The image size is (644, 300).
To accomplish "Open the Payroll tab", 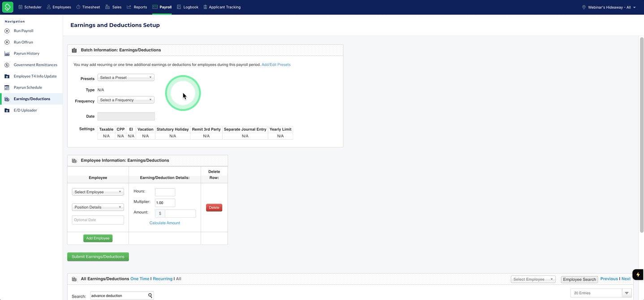I will pyautogui.click(x=162, y=7).
